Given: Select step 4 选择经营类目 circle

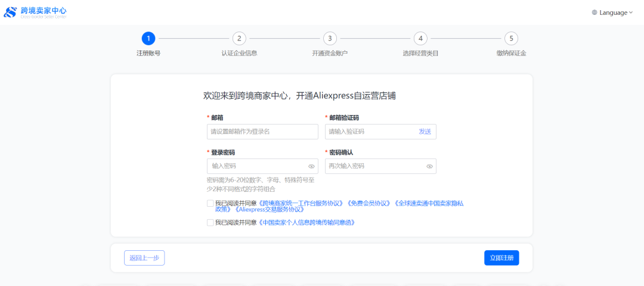Looking at the screenshot, I should pos(420,38).
